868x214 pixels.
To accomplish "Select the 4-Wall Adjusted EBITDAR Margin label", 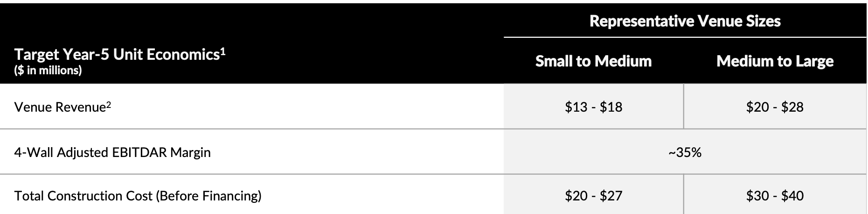I will 112,153.
